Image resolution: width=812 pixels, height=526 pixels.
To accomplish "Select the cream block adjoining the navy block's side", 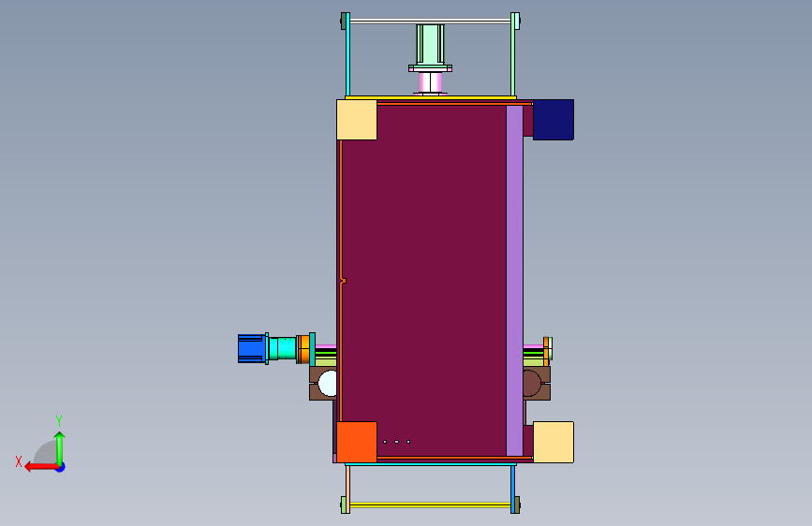I will coord(357,120).
